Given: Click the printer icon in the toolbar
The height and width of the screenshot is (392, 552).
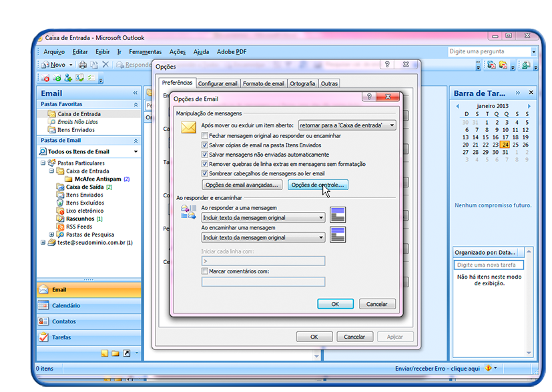Looking at the screenshot, I should tap(82, 65).
